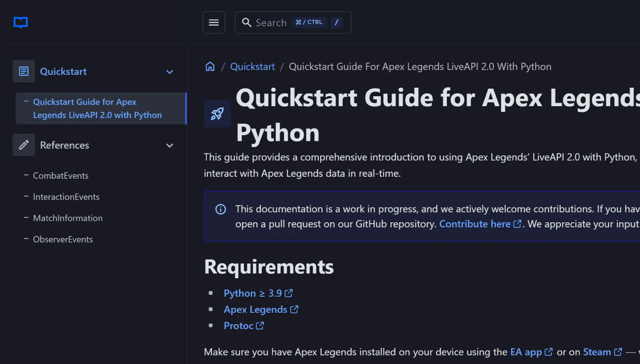
Task: Click external-link icon next to Python ≥ 3.9
Action: click(x=288, y=293)
